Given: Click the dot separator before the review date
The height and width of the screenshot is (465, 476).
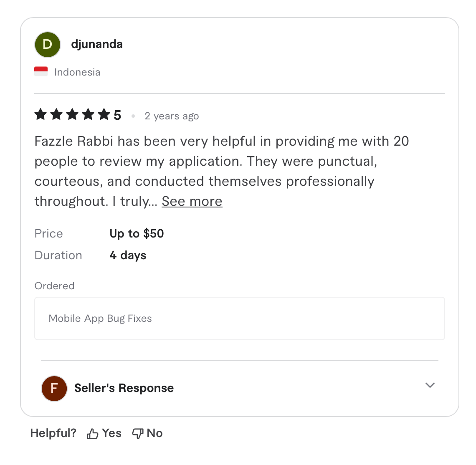Looking at the screenshot, I should [x=133, y=116].
